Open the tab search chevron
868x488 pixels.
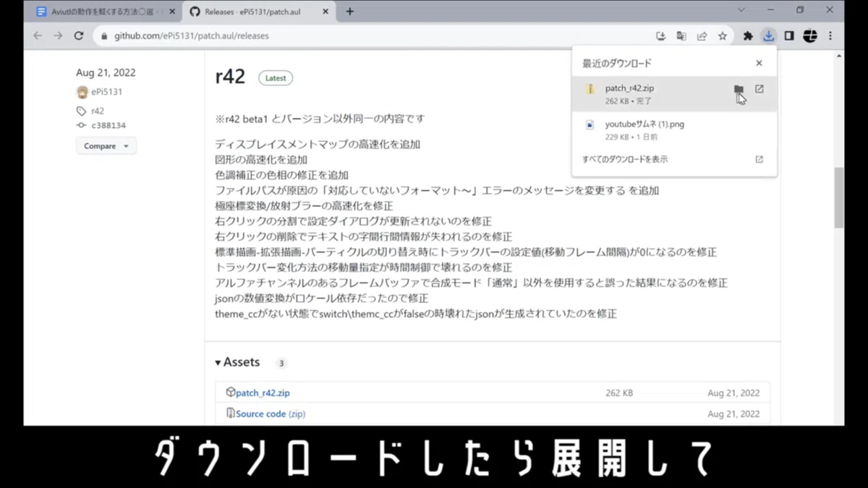click(741, 10)
